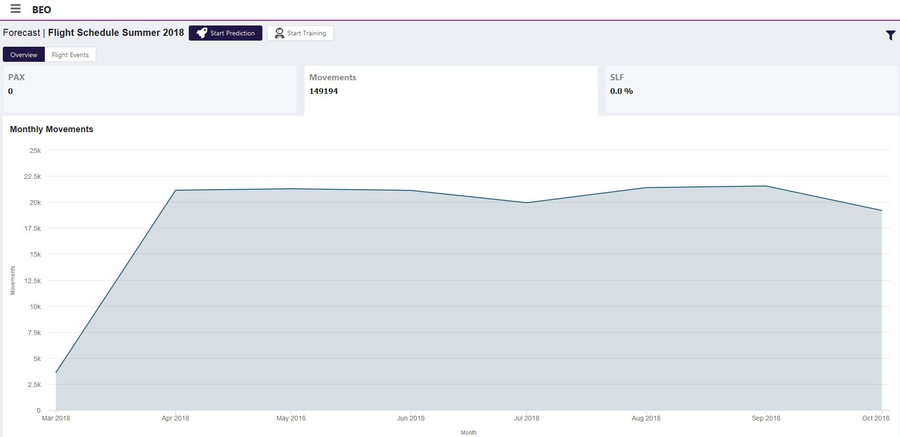Click the BEO application title
900x437 pixels.
[x=42, y=10]
